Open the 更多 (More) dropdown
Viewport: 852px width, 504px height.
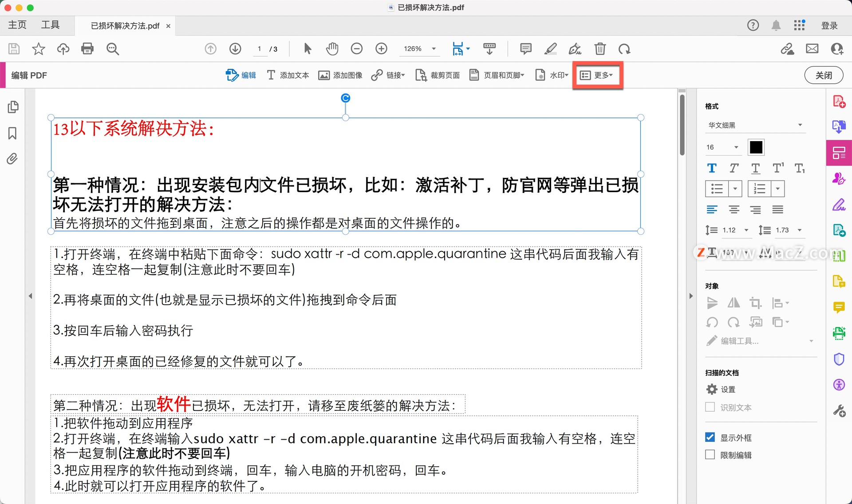coord(597,75)
